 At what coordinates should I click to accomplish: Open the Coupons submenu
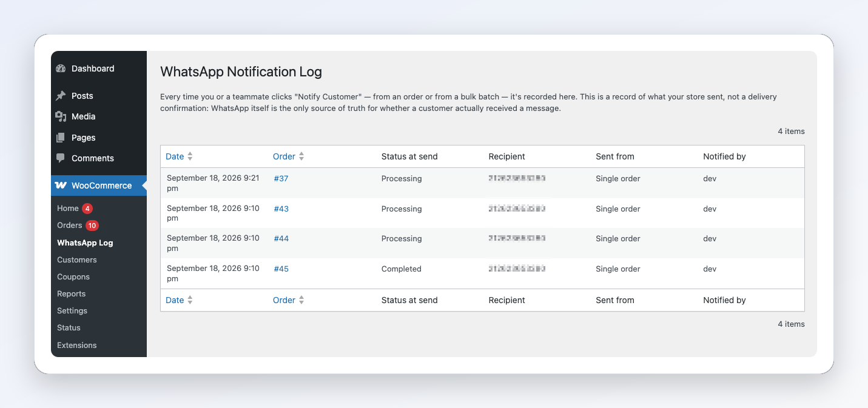73,277
